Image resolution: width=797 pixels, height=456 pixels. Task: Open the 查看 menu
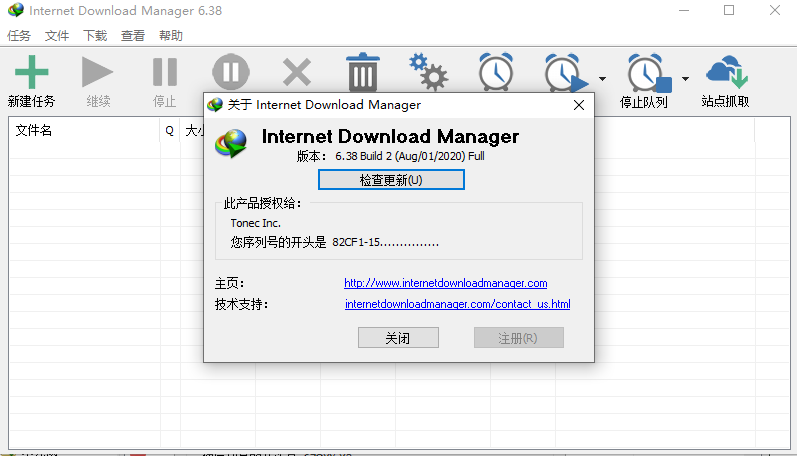133,36
